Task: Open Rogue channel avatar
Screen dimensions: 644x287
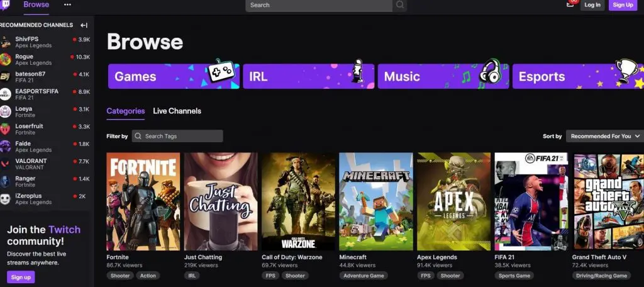Action: (x=5, y=60)
